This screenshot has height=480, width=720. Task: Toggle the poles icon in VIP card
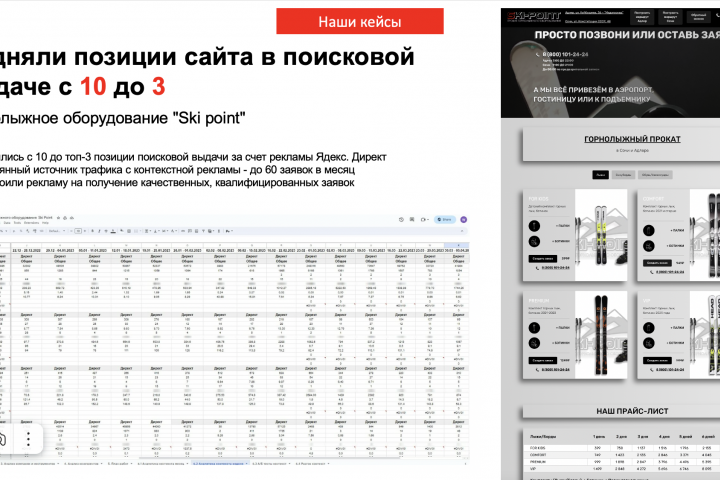(648, 328)
